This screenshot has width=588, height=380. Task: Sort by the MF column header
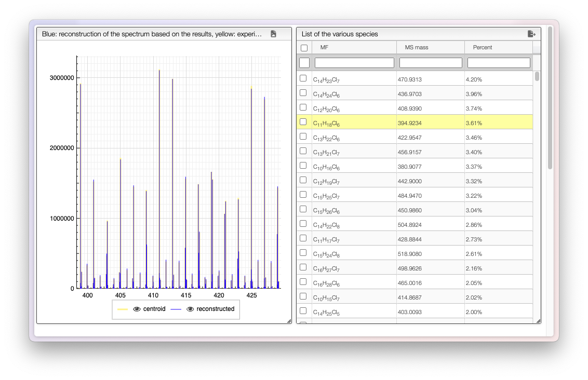(354, 47)
